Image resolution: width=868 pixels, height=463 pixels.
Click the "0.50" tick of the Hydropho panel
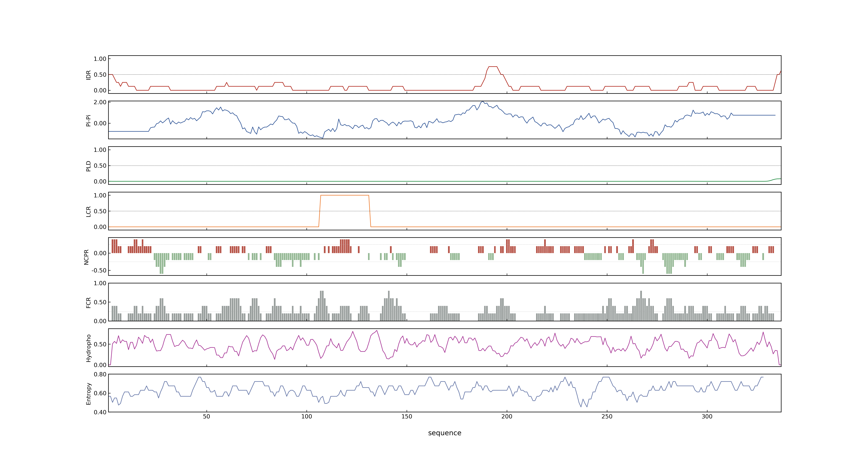click(100, 344)
